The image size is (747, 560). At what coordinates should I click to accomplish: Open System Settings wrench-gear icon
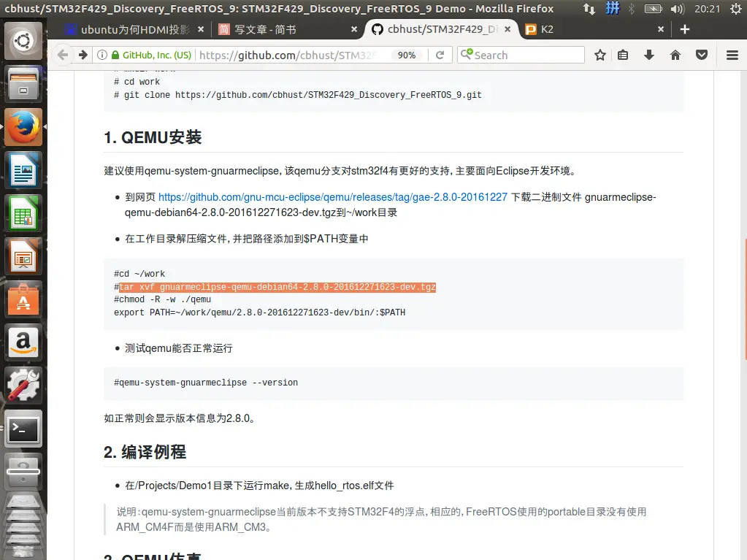click(23, 385)
